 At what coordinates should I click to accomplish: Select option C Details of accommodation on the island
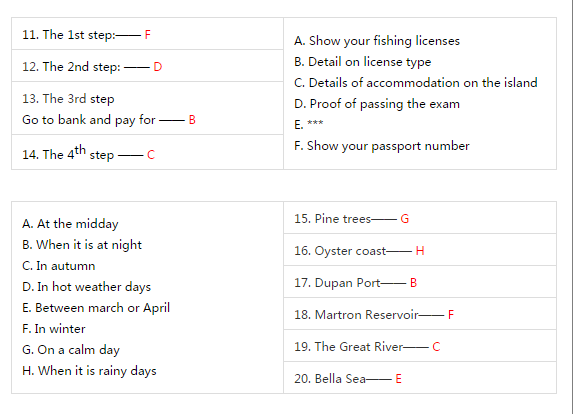click(415, 83)
